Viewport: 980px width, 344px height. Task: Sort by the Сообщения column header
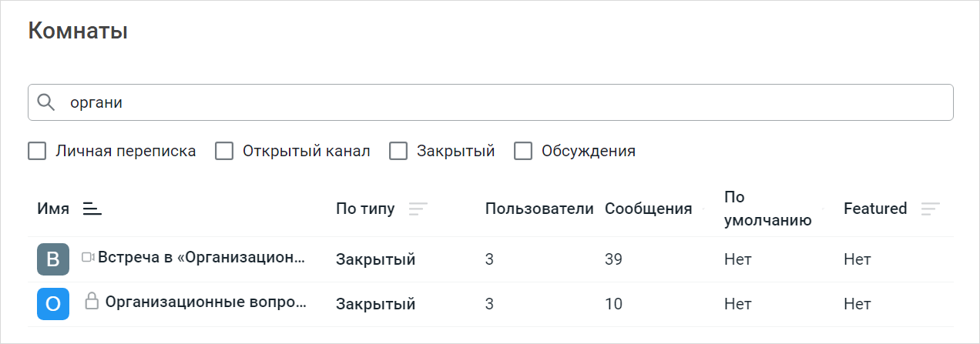pyautogui.click(x=648, y=209)
